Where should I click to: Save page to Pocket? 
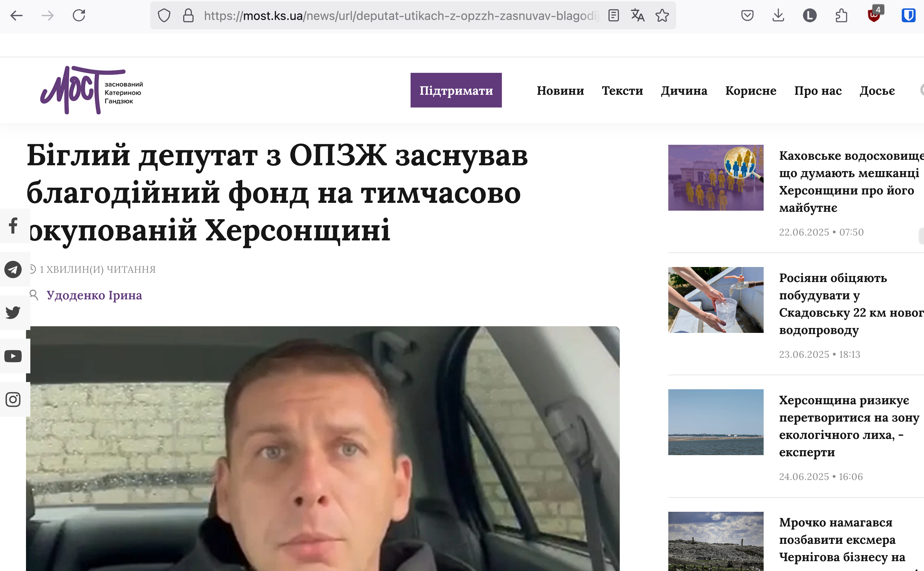tap(747, 16)
